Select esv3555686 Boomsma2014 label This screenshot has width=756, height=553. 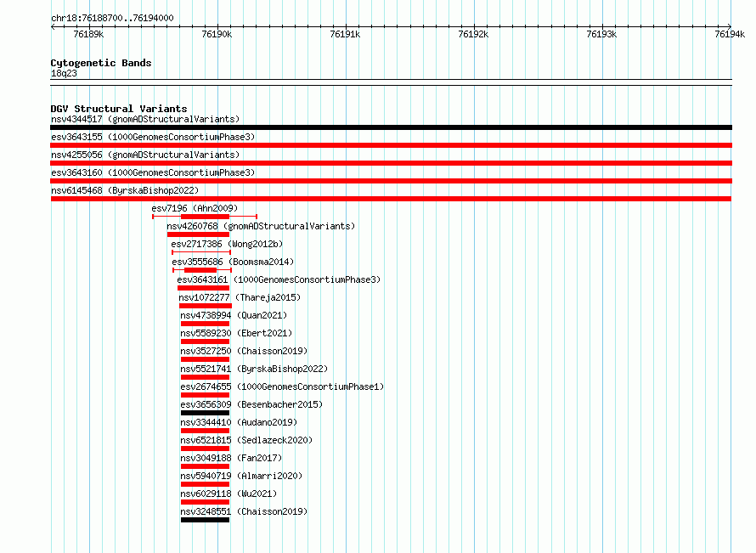[233, 262]
